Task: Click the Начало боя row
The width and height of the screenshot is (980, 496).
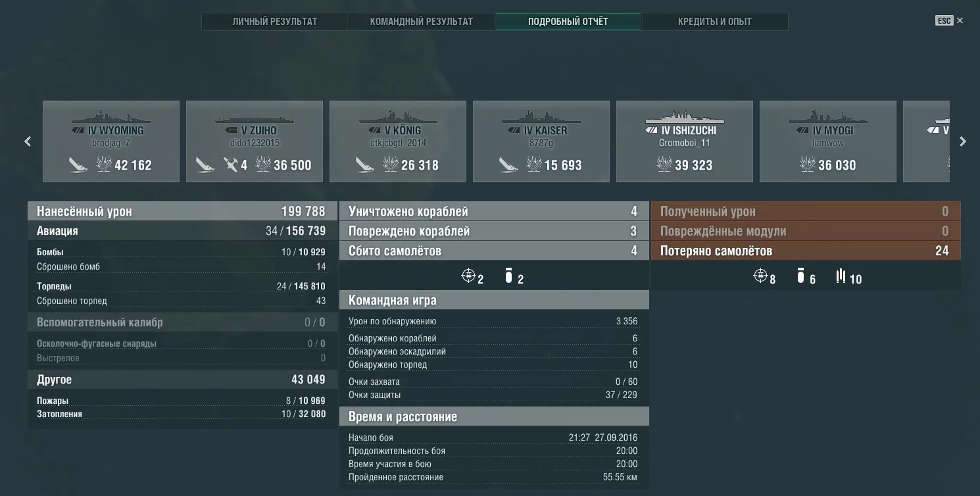Action: coord(494,438)
